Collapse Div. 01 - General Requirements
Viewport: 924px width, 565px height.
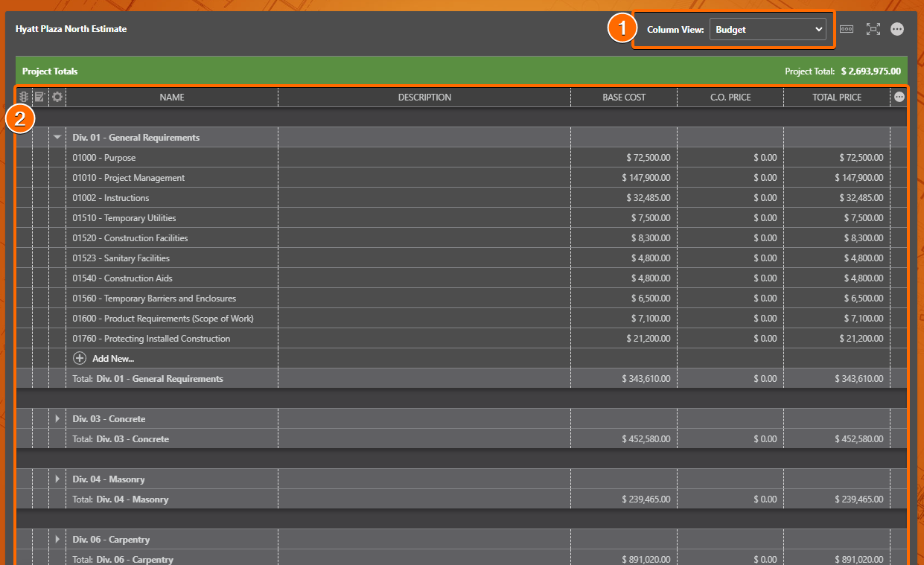coord(57,137)
